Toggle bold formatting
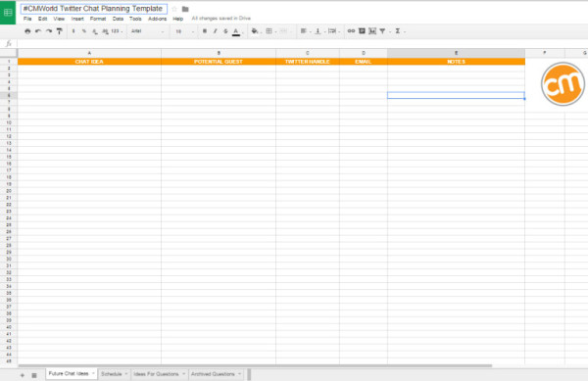Screen dimensions: 588x381 pos(205,31)
